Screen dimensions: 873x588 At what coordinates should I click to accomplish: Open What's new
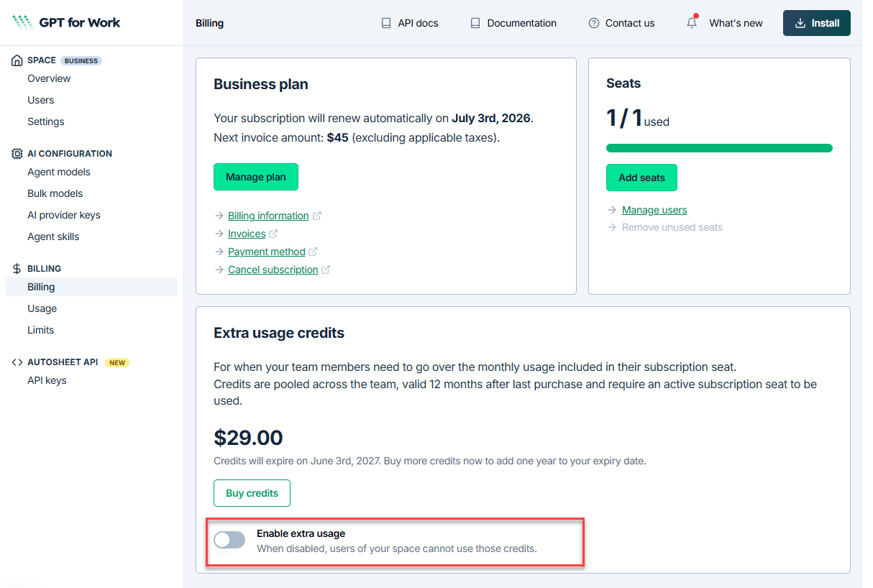point(736,23)
